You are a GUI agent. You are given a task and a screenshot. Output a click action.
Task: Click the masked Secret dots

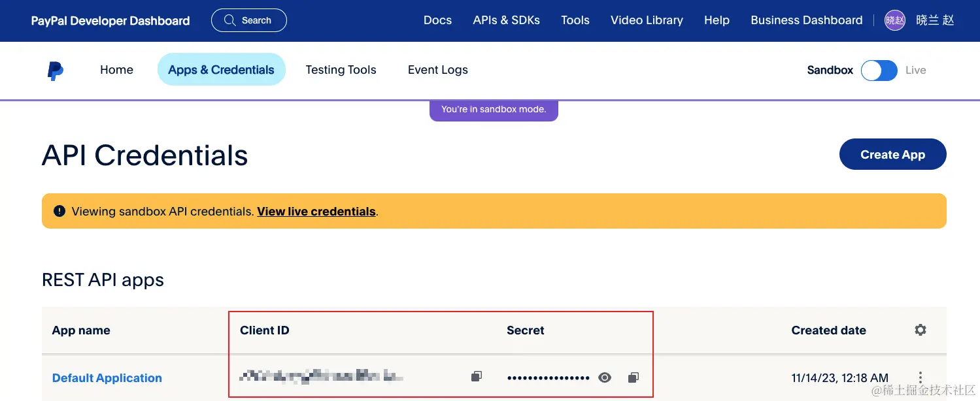click(549, 378)
